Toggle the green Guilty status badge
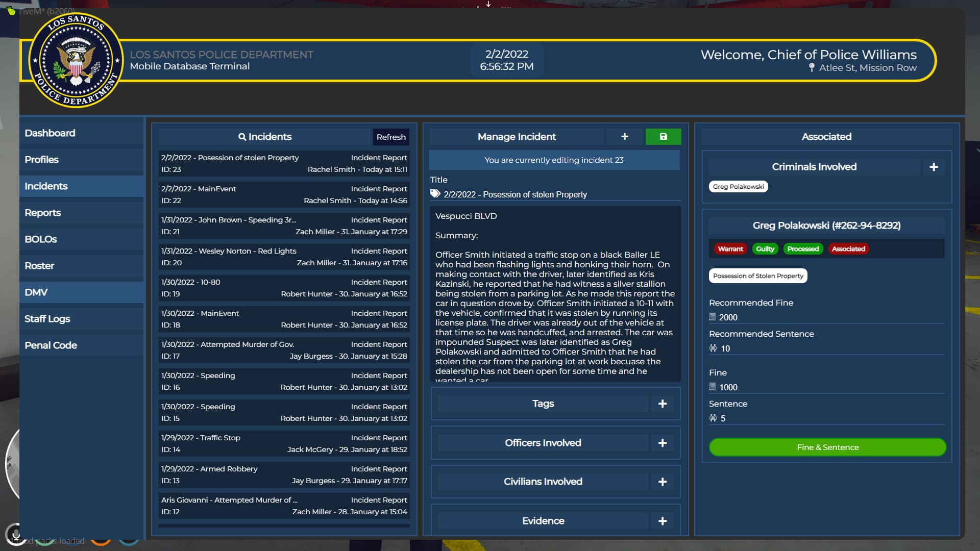This screenshot has width=980, height=551. [765, 249]
